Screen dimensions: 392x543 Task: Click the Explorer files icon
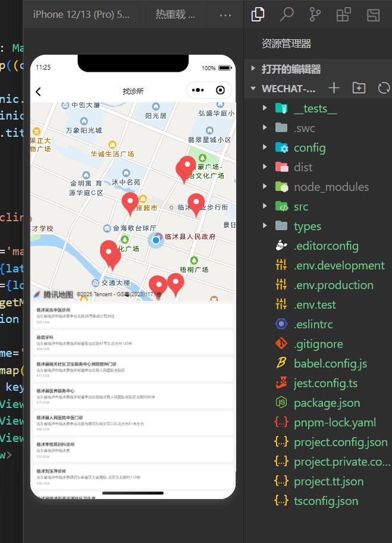pos(258,14)
